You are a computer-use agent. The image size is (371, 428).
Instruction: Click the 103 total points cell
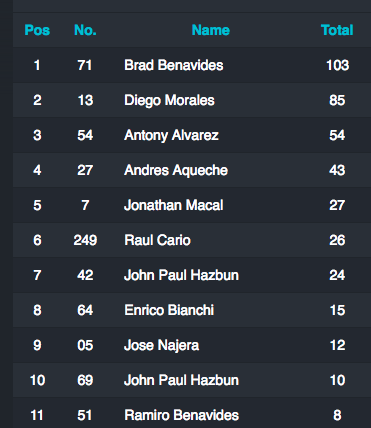(x=337, y=65)
